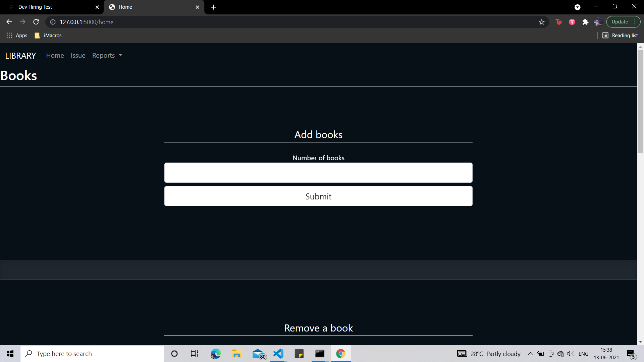644x362 pixels.
Task: Open Chrome's three-dot Update menu
Action: pos(635,21)
